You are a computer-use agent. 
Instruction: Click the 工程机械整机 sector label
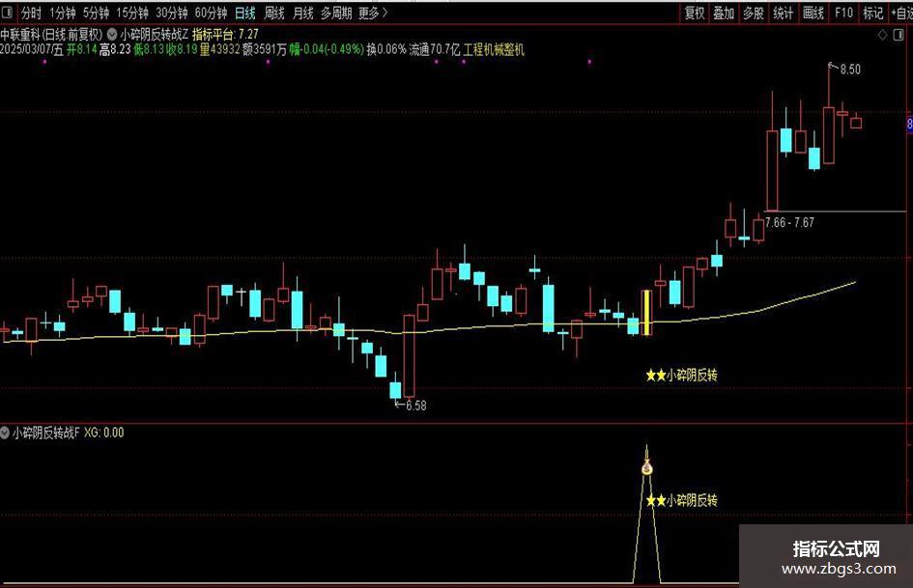point(494,49)
